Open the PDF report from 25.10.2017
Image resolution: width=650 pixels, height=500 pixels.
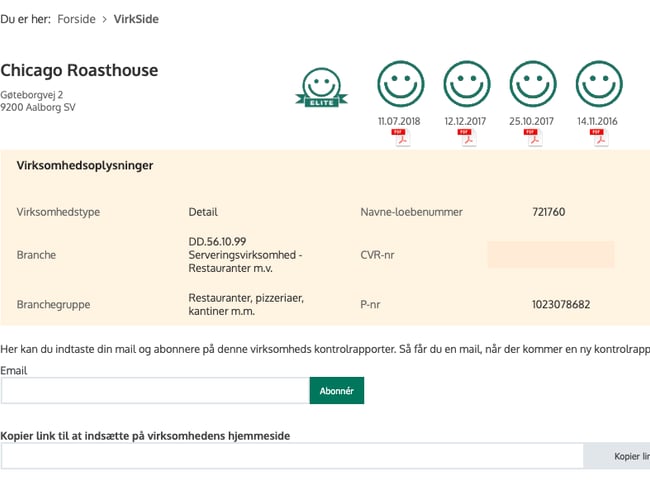[x=533, y=138]
